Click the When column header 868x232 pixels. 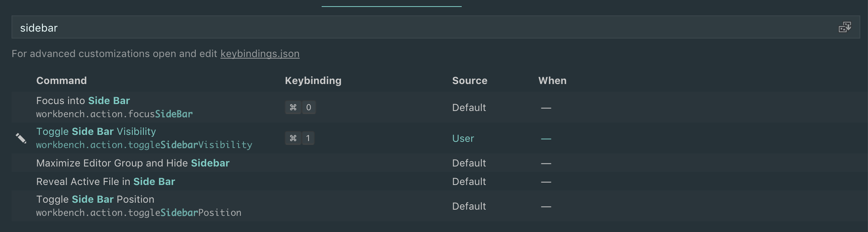point(553,81)
